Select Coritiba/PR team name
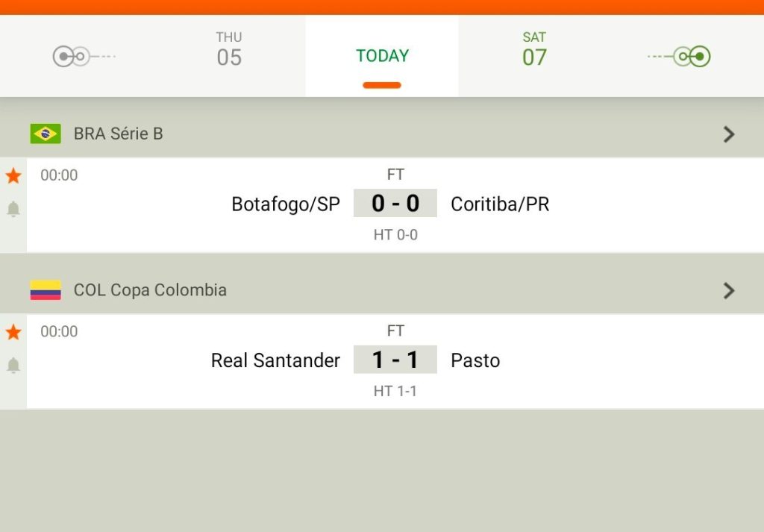 pyautogui.click(x=500, y=204)
